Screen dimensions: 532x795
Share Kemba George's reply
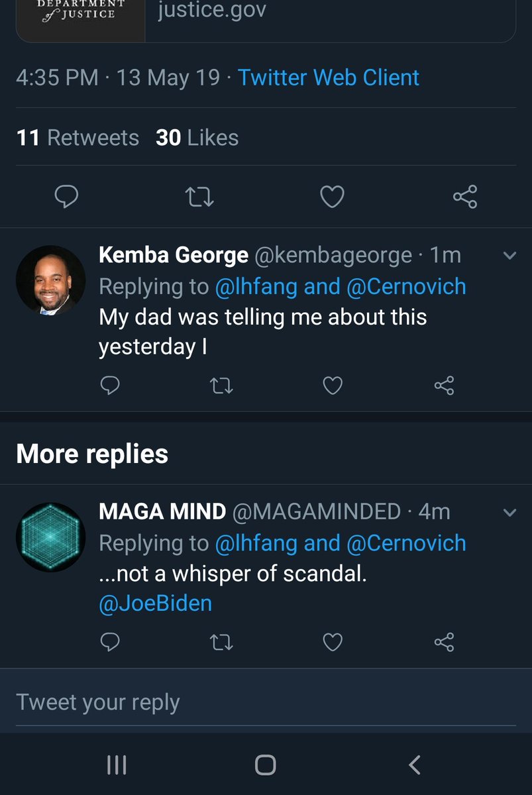[443, 385]
